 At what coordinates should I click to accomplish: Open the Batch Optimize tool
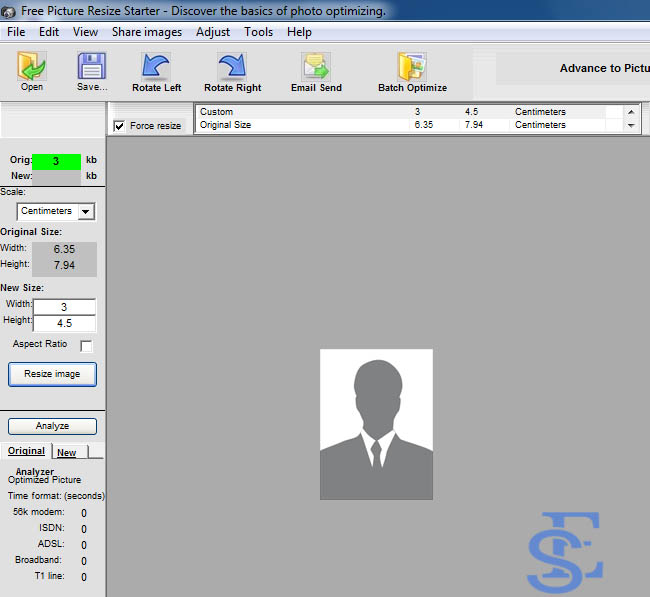(411, 67)
